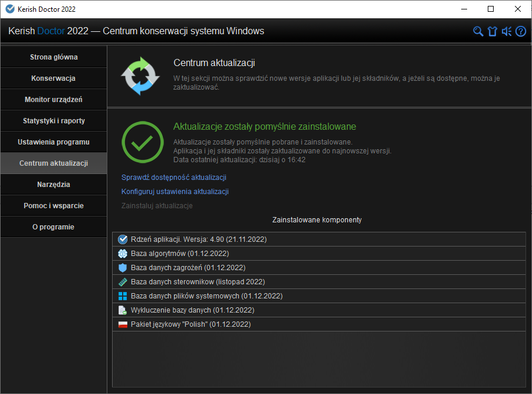Select Pakiet językowy "Polish" row
Image resolution: width=532 pixels, height=394 pixels.
319,324
